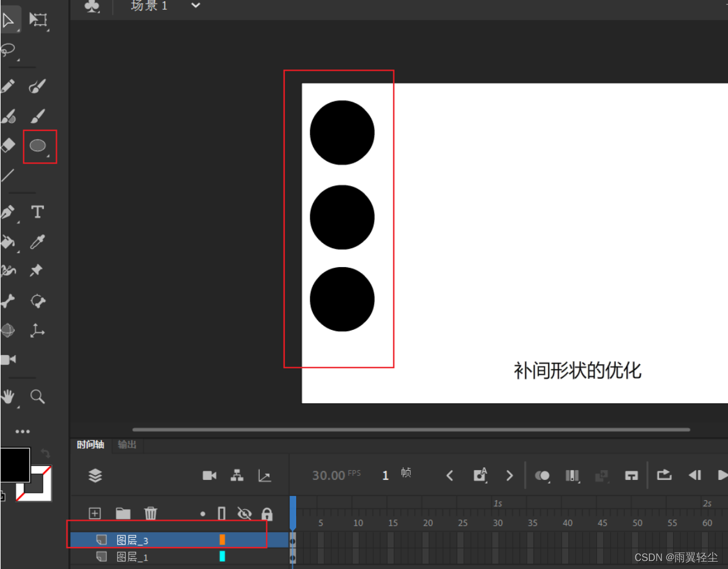The width and height of the screenshot is (728, 569).
Task: Select the Pencil tool
Action: (x=8, y=86)
